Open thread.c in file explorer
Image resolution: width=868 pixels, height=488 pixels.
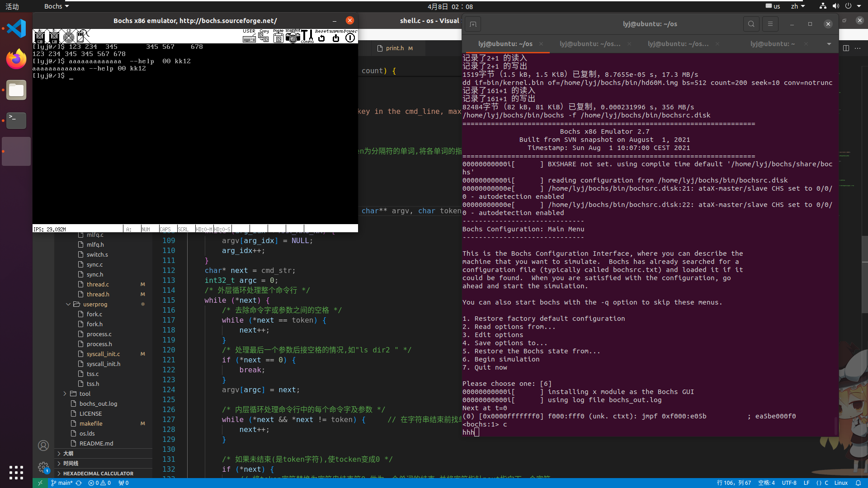click(x=104, y=284)
